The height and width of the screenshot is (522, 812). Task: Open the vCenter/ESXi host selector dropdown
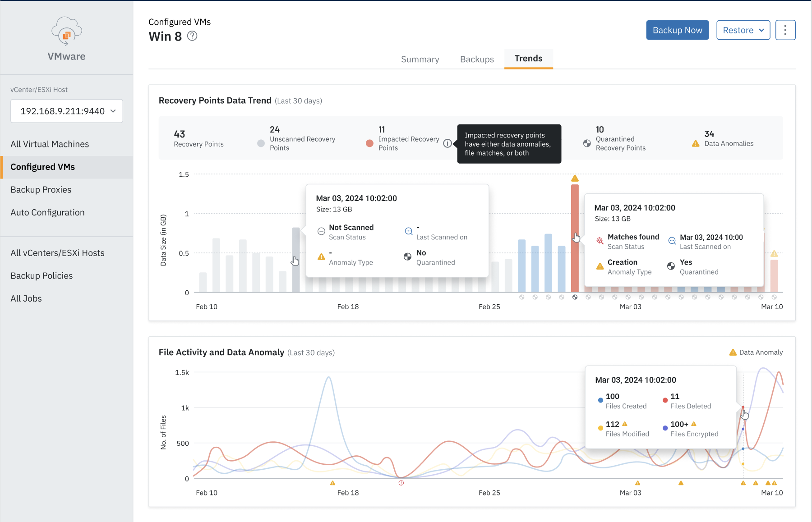tap(66, 111)
